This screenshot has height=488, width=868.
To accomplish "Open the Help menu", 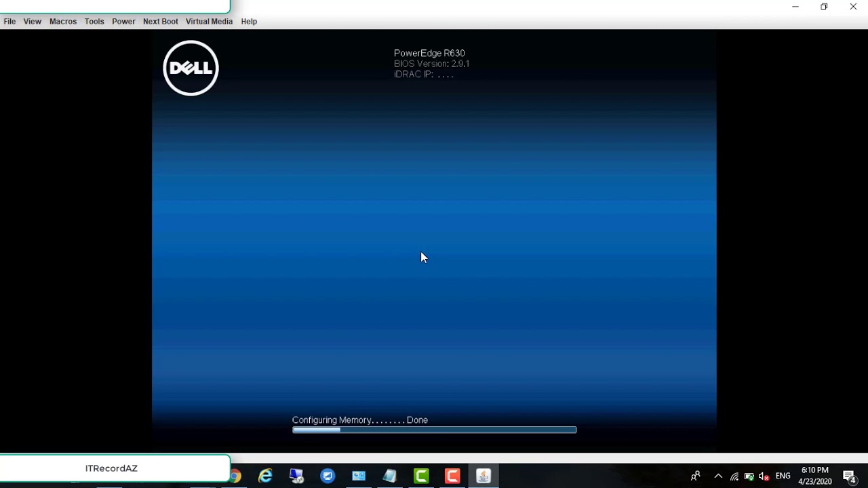I will click(x=249, y=22).
